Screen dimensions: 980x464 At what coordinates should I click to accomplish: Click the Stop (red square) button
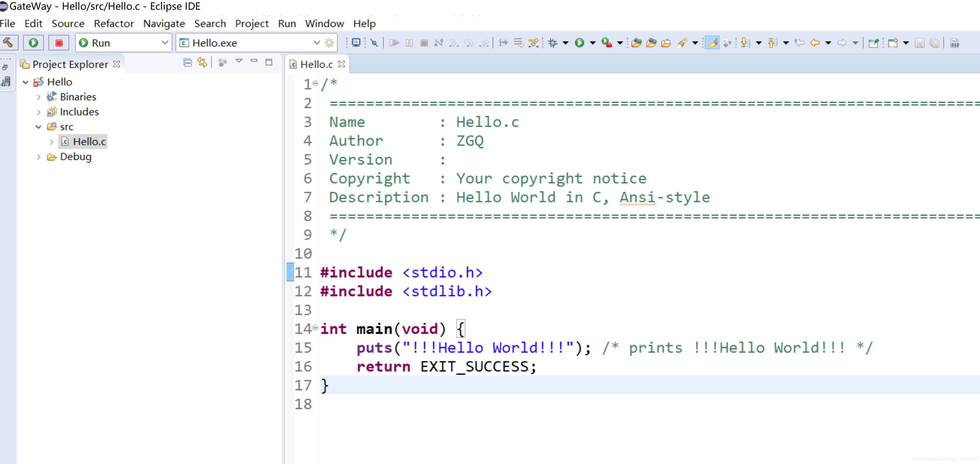click(x=58, y=42)
